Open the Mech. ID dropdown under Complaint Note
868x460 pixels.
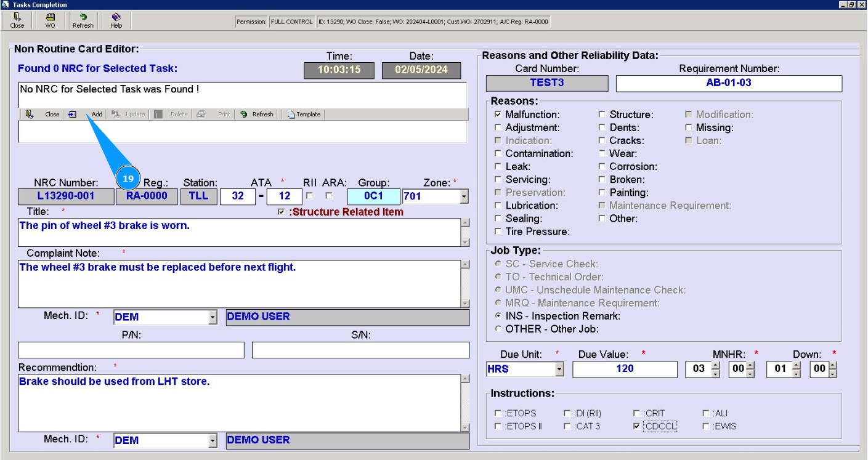(213, 318)
